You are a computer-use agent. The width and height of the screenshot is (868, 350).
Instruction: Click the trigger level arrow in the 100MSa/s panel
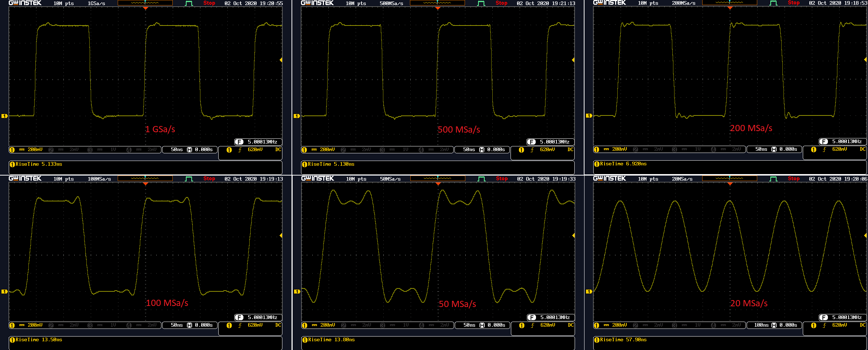(281, 236)
